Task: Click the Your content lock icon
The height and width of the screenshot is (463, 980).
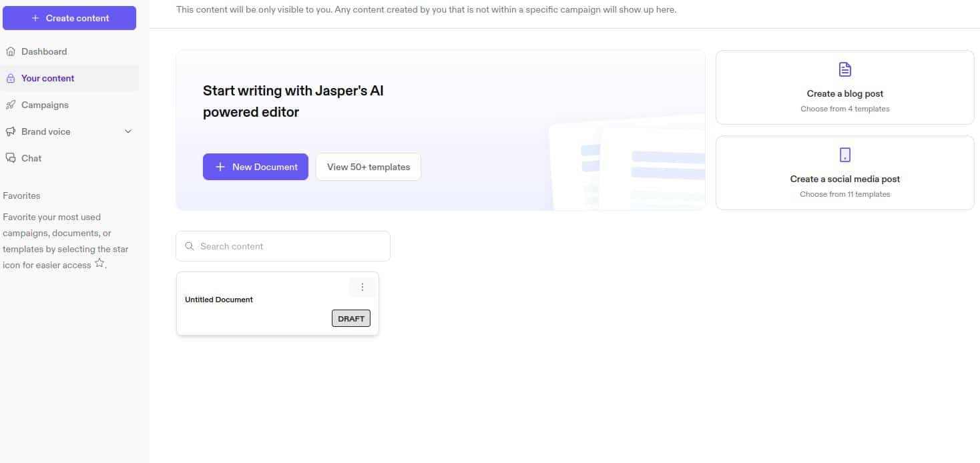Action: (10, 78)
